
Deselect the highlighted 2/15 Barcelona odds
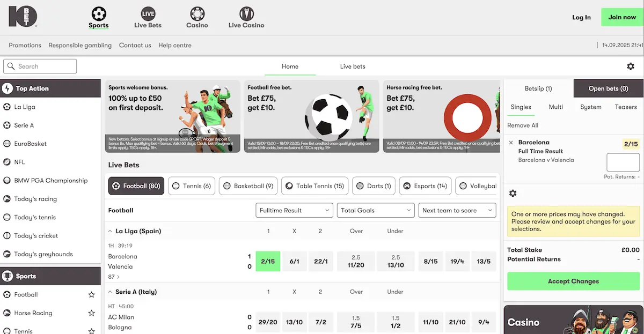[268, 261]
